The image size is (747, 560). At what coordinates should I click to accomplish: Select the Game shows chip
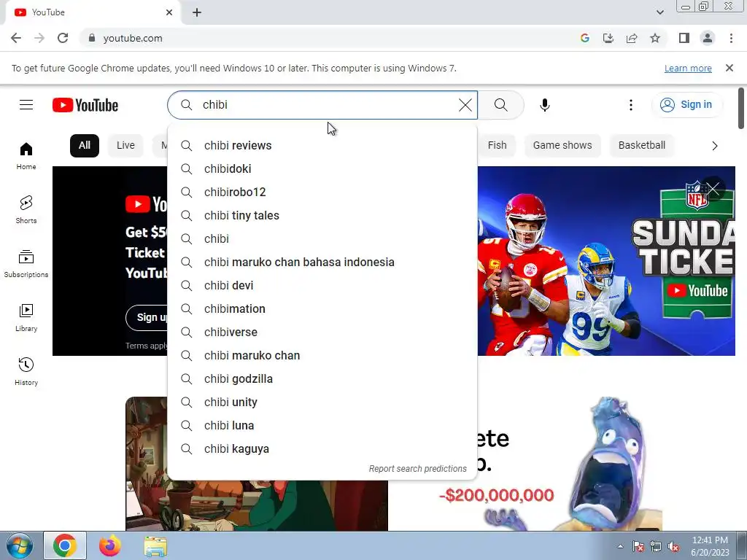coord(562,145)
